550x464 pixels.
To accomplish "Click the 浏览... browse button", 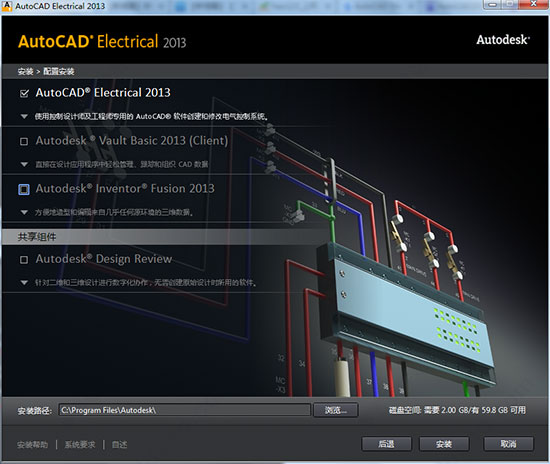I will [x=336, y=410].
